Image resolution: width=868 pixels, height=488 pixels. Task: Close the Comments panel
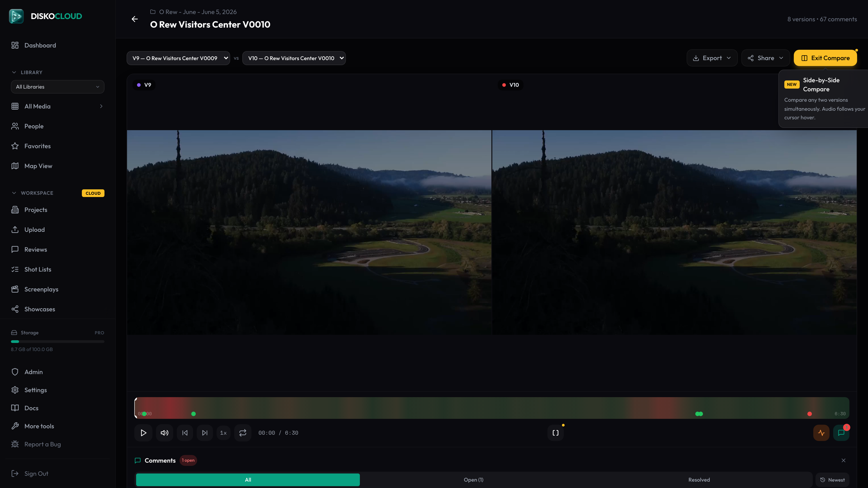(844, 460)
